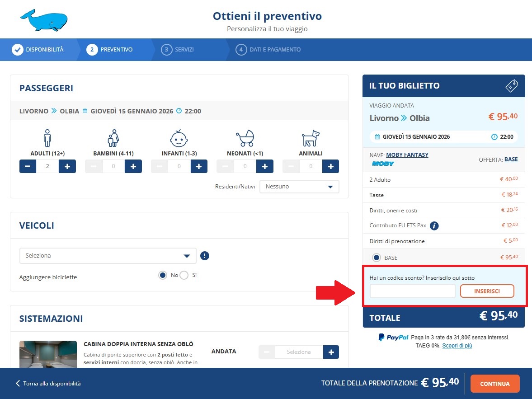This screenshot has height=399, width=532.
Task: Select Sì for Aggiungere biciclette
Action: (184, 275)
